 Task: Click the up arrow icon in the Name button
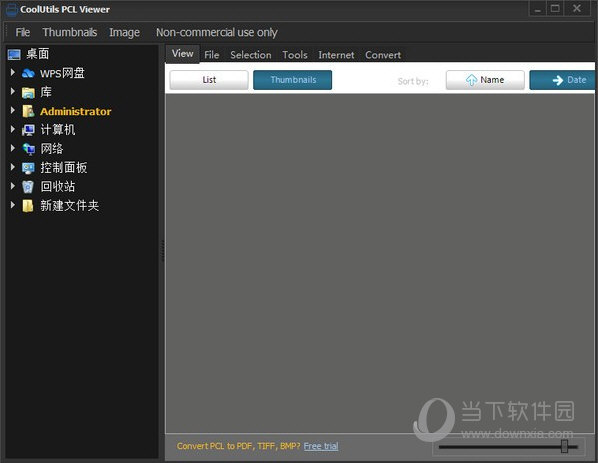click(471, 80)
